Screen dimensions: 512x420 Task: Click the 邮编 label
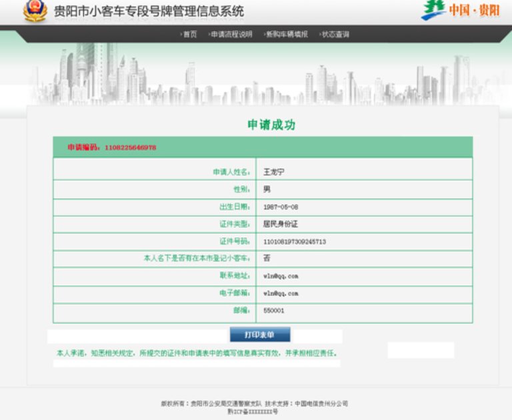[241, 310]
